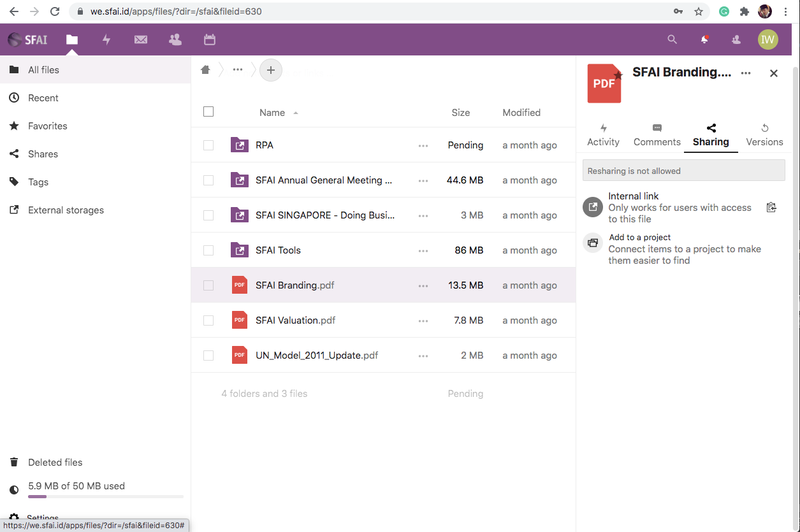Open Recent in the sidebar
This screenshot has height=532, width=800.
click(x=96, y=98)
